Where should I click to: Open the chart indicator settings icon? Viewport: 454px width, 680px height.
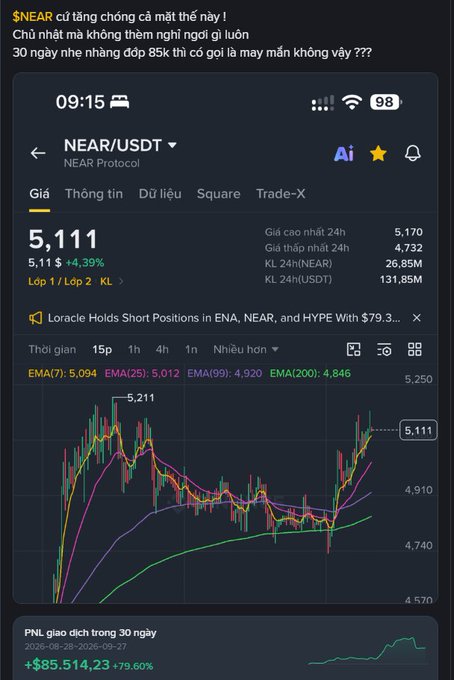384,350
